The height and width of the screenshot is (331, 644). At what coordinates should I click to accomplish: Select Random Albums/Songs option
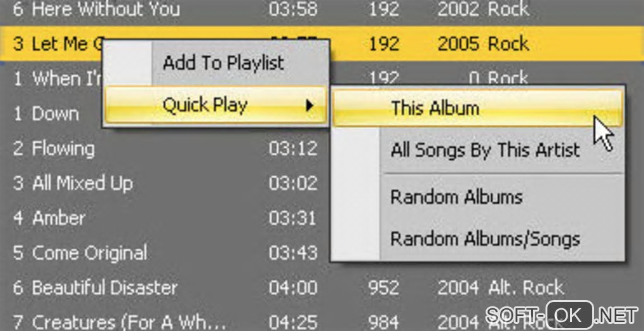pos(485,239)
